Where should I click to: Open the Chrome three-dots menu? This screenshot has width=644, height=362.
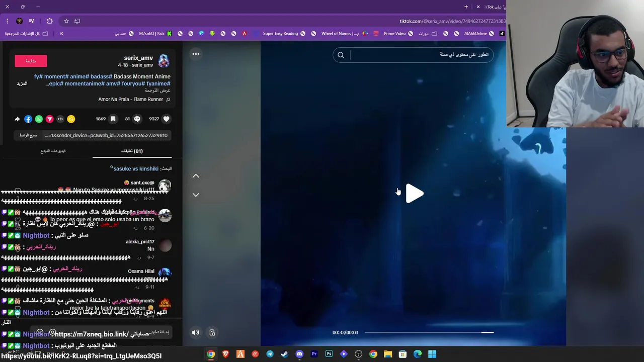7,21
